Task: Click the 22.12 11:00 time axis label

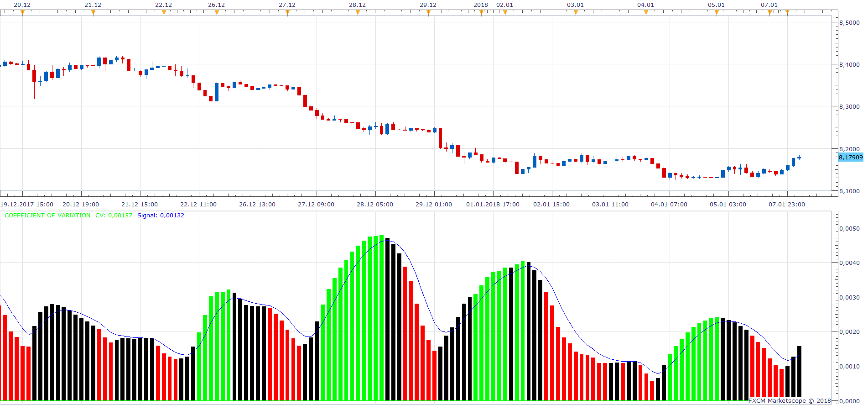Action: (198, 204)
